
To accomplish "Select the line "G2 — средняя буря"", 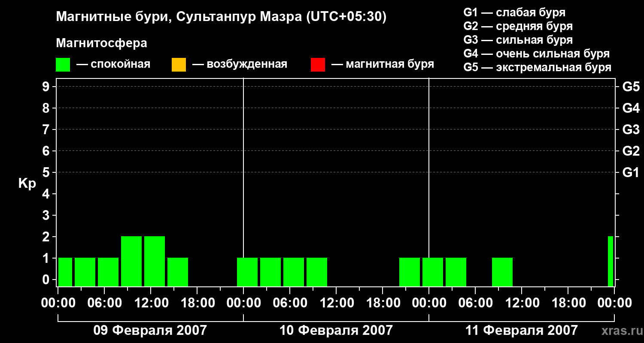I will click(518, 26).
